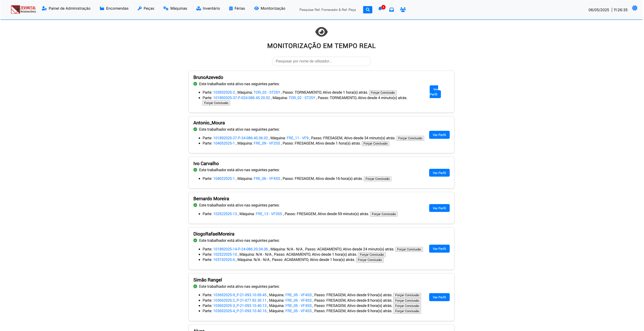Force conclusion of part 103652025-3_P-21-093.10.40.13
Viewport: 644px width, 331px height.
407,306
